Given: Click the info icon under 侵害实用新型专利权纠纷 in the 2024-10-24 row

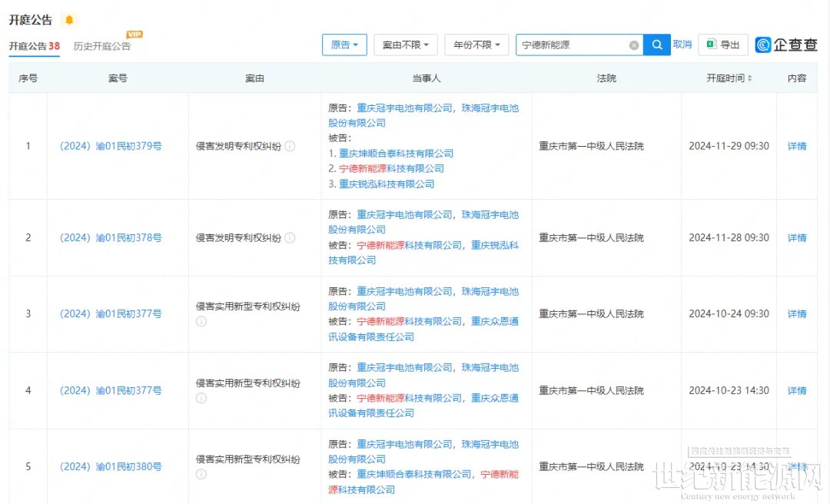Looking at the screenshot, I should [x=201, y=321].
